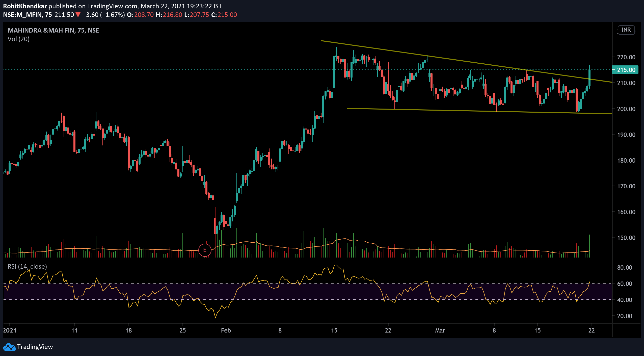
Task: Click the RohitKhendkar author name
Action: [25, 6]
